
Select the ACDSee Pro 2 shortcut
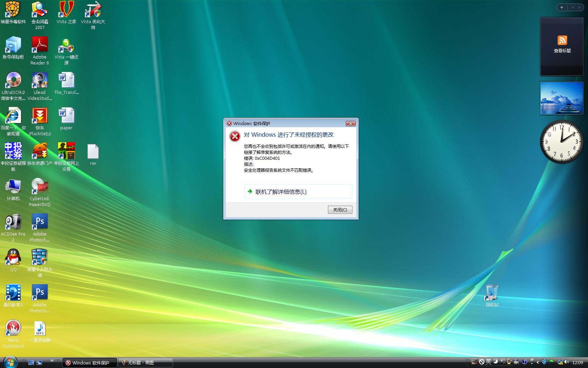pos(13,228)
